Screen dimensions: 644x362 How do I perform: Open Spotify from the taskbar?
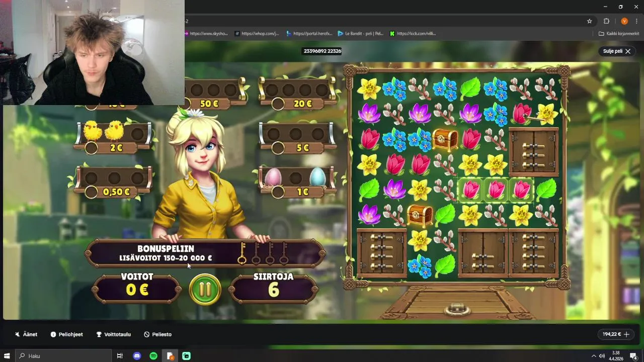click(153, 356)
